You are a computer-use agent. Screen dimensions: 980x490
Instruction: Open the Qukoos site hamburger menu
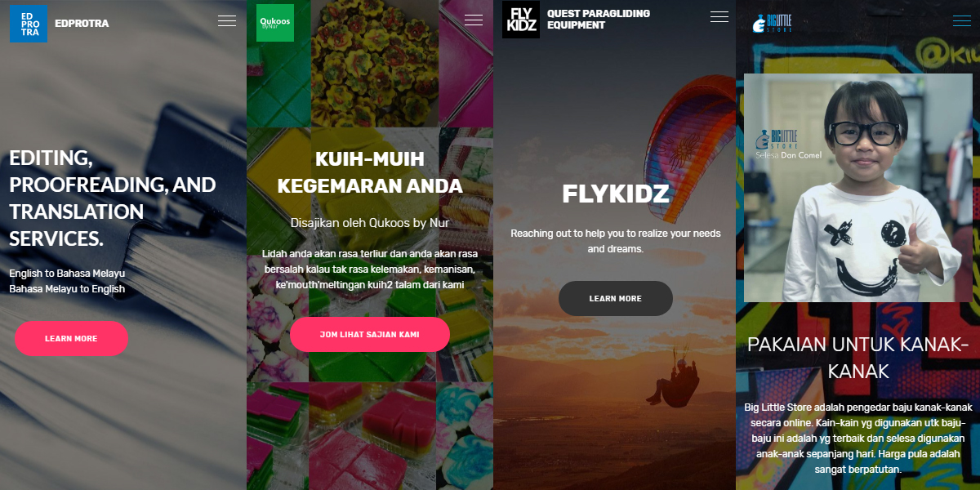[474, 20]
